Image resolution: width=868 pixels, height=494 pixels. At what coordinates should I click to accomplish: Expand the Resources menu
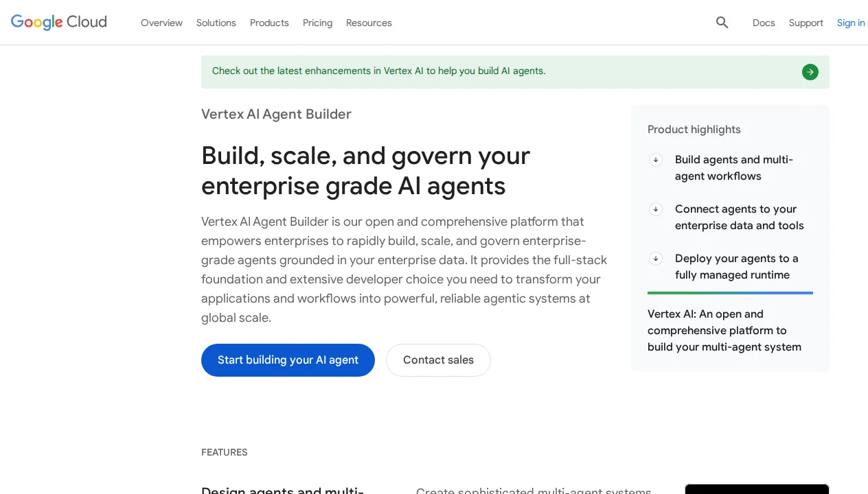pos(369,23)
